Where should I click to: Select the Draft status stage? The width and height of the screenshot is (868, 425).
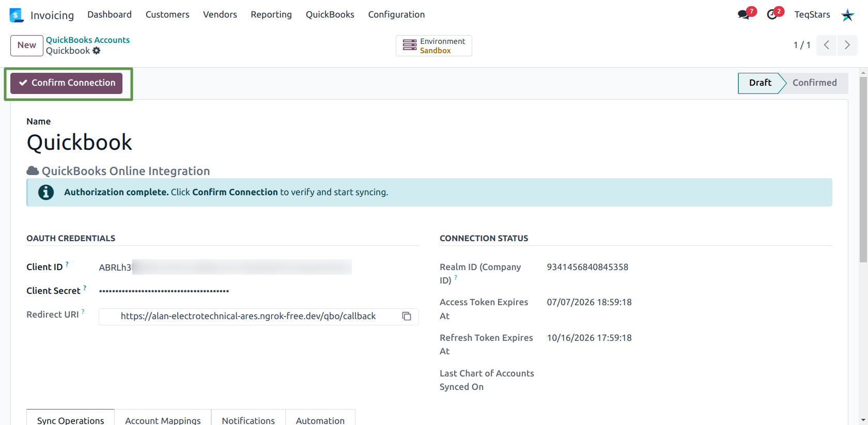pyautogui.click(x=760, y=83)
